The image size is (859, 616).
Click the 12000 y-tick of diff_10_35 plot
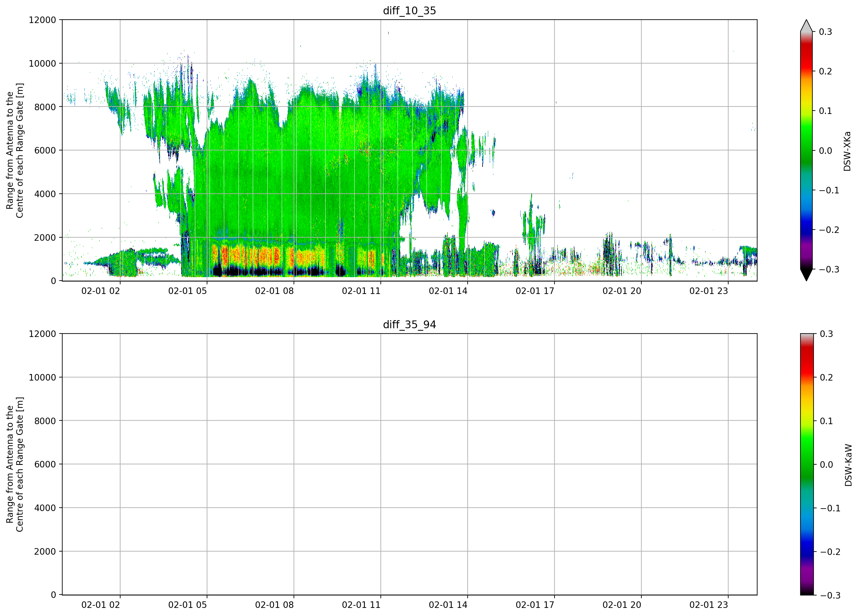(x=42, y=20)
